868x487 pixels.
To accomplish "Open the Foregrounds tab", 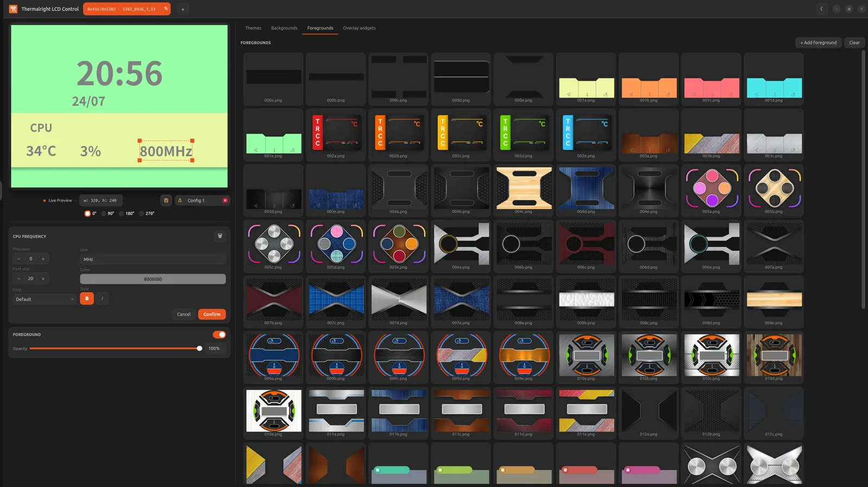I will [320, 28].
